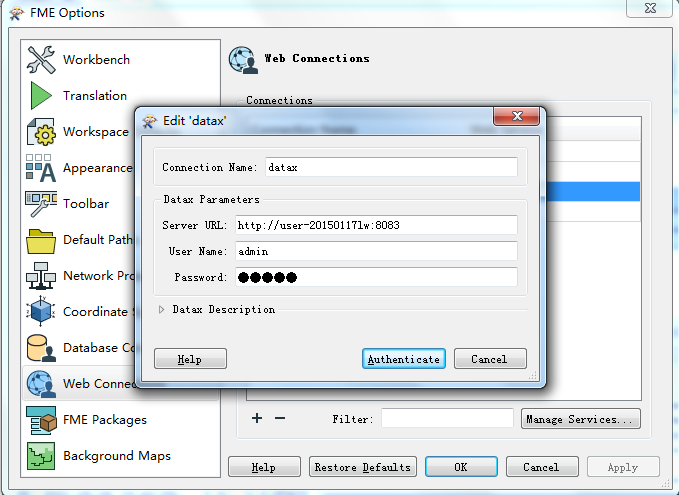The height and width of the screenshot is (495, 679).
Task: Confirm FME Options with OK
Action: (x=461, y=466)
